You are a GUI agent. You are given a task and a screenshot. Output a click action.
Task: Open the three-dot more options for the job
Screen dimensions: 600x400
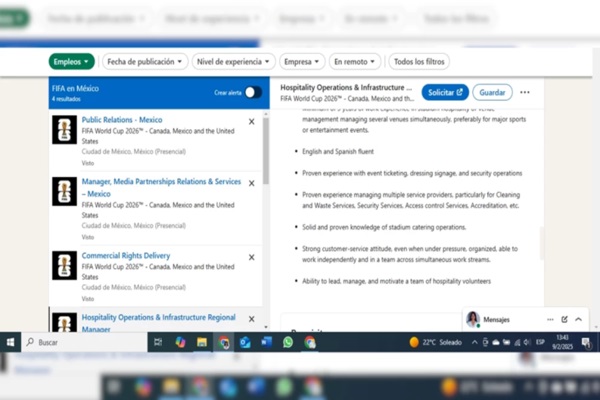(525, 92)
